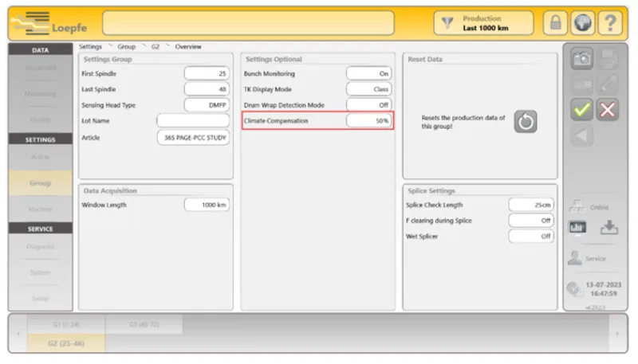Click the Article field 365 PAGE-PCC STUDY
Image resolution: width=638 pixels, height=364 pixels.
click(x=193, y=137)
